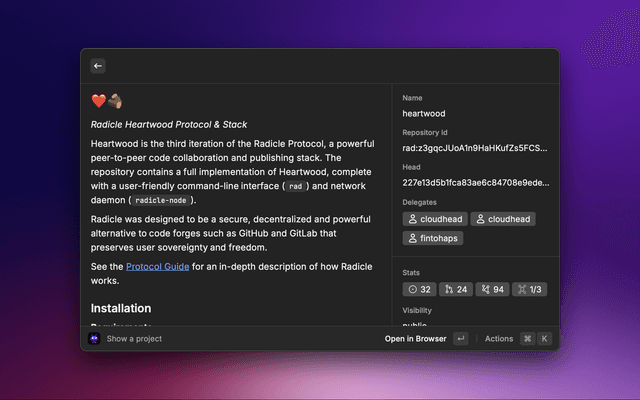The image size is (640, 400).
Task: Click the Command key symbol in footer
Action: (527, 339)
